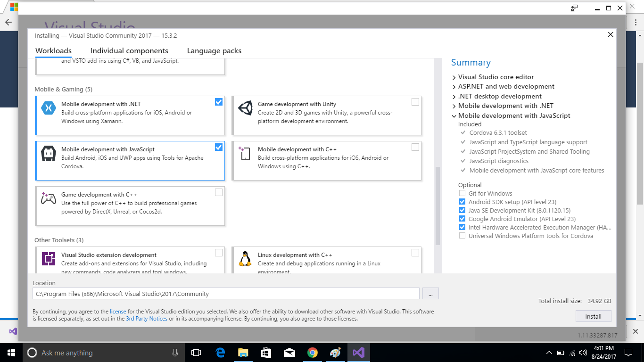Open the volume control in system tray

pyautogui.click(x=584, y=353)
